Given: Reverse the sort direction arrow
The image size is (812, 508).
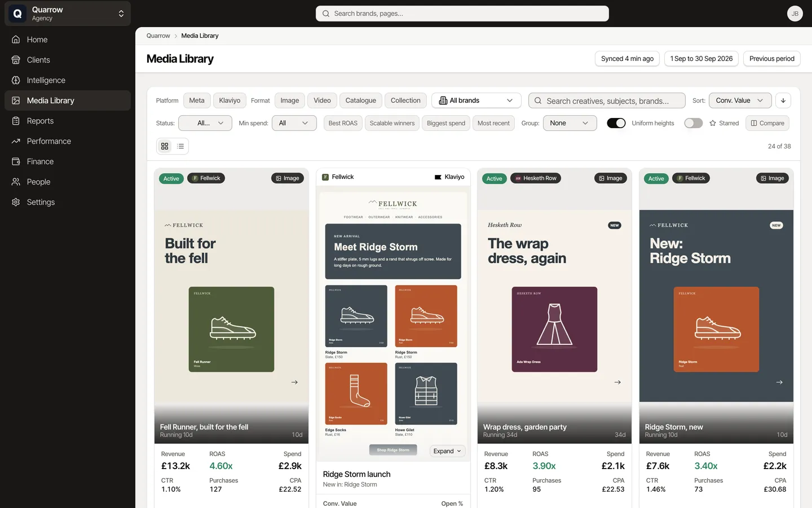Looking at the screenshot, I should click(783, 100).
